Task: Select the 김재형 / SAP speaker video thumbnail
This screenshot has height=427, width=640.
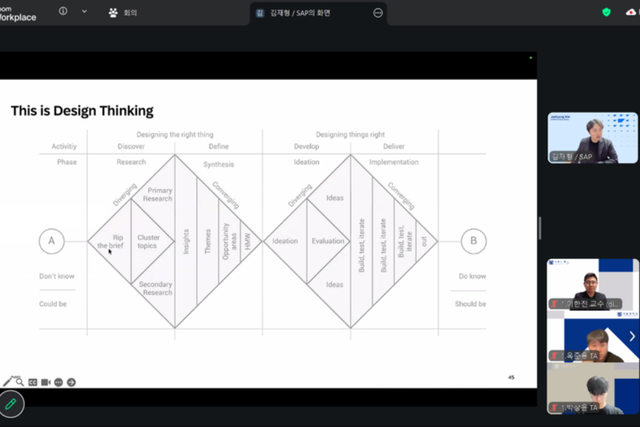Action: (x=592, y=138)
